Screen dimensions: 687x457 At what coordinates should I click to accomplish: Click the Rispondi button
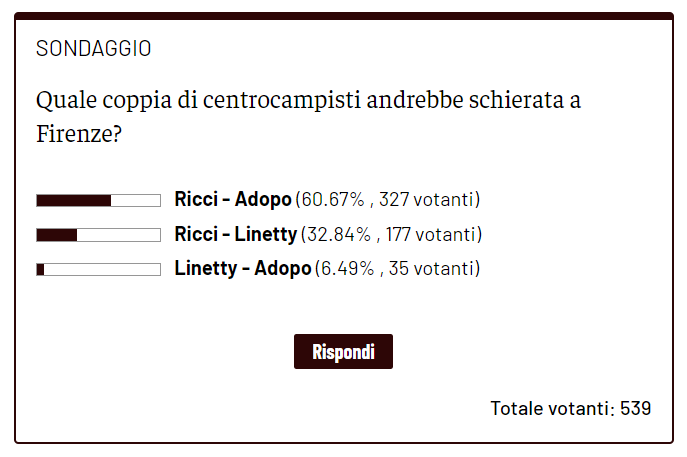(x=343, y=352)
